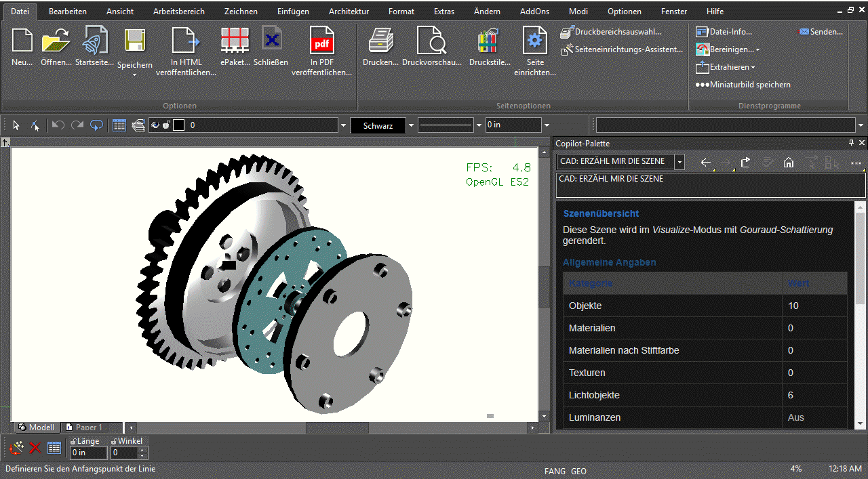Viewport: 868px width, 479px height.
Task: Toggle GEO mode in status bar
Action: pyautogui.click(x=578, y=472)
